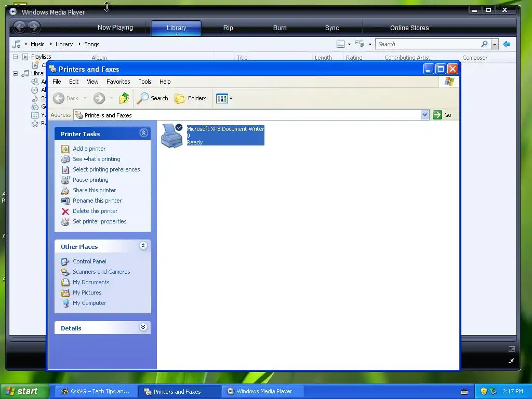Expand the Details panel
Viewport: 532px width, 399px height.
143,327
